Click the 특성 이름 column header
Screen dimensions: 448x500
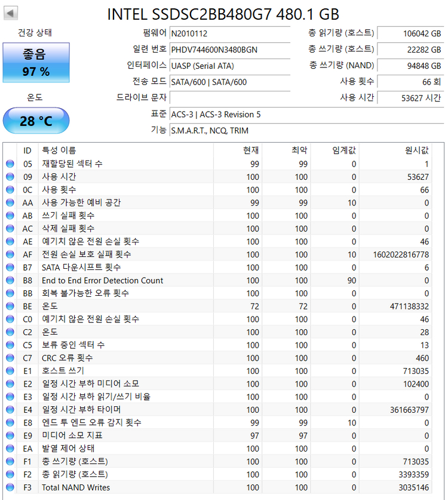tap(125, 151)
